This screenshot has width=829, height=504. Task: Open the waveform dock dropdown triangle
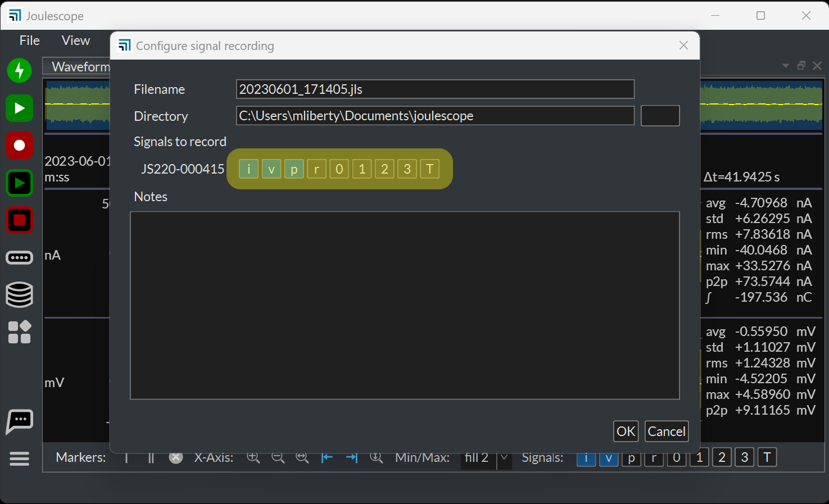[x=786, y=66]
